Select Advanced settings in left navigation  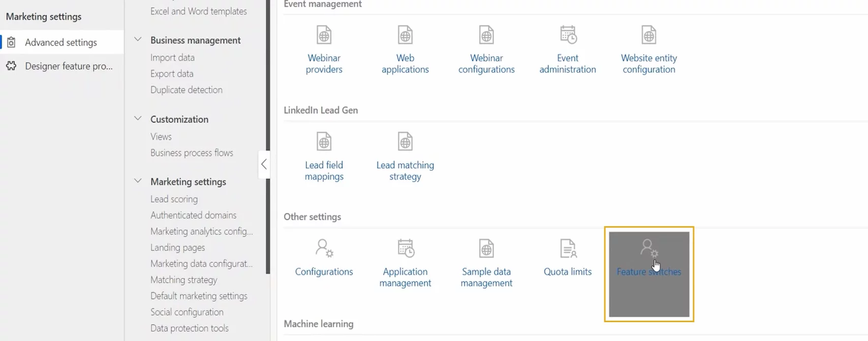[62, 42]
